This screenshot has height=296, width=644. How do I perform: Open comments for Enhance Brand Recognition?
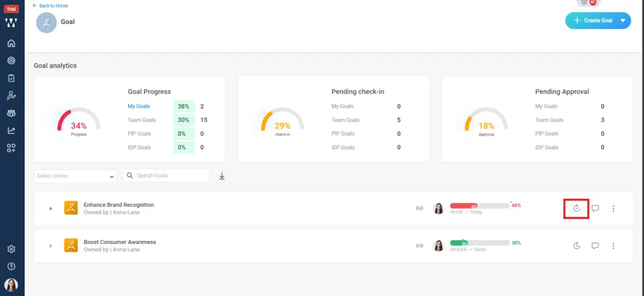click(x=595, y=209)
